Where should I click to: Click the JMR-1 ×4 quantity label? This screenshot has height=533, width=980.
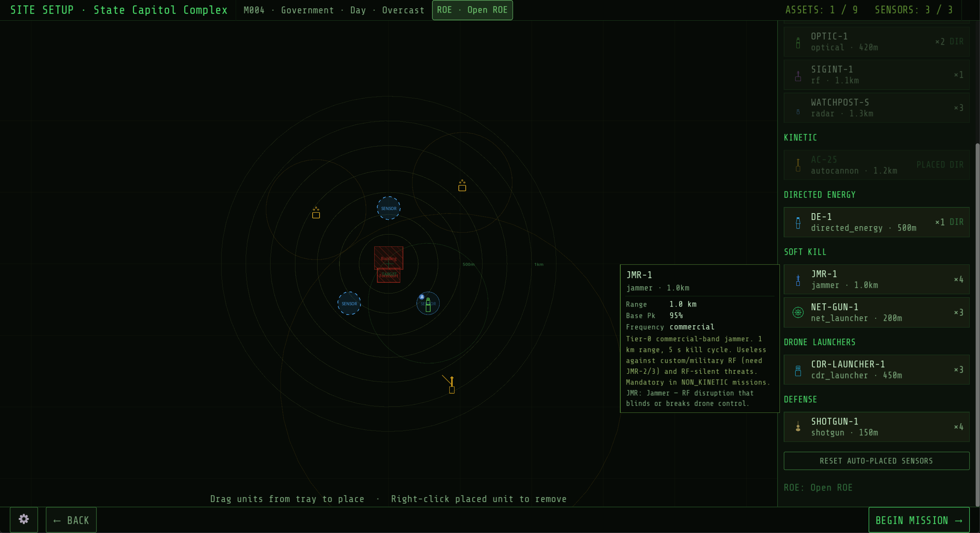[959, 280]
